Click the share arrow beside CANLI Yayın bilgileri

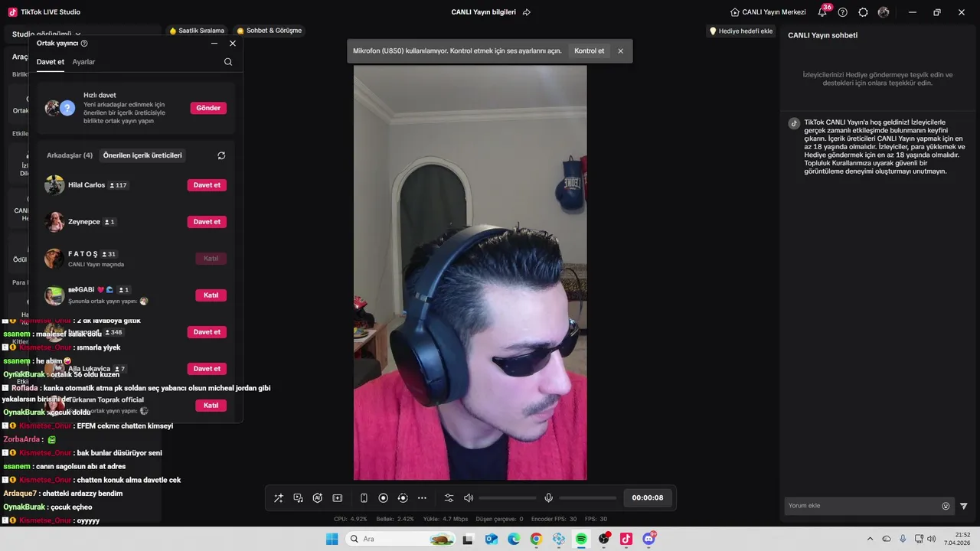pos(527,12)
